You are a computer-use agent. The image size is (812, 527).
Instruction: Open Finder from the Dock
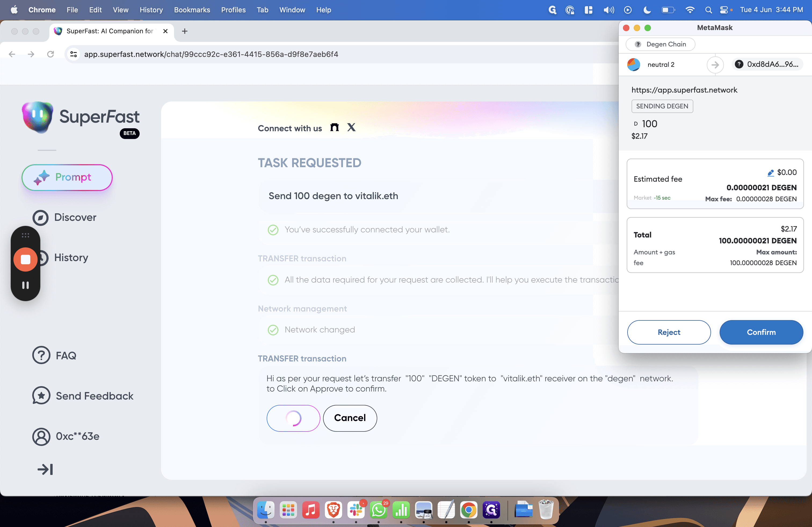click(x=266, y=510)
